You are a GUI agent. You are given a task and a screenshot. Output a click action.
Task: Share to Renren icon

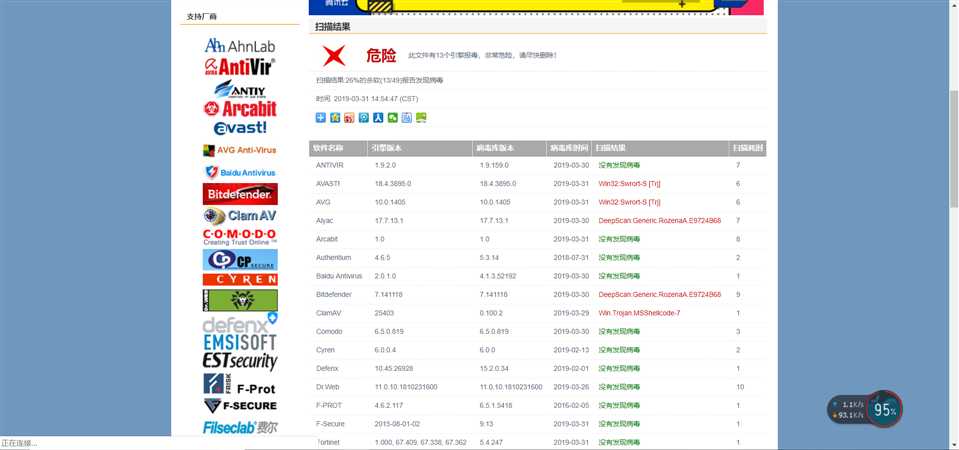[x=378, y=117]
